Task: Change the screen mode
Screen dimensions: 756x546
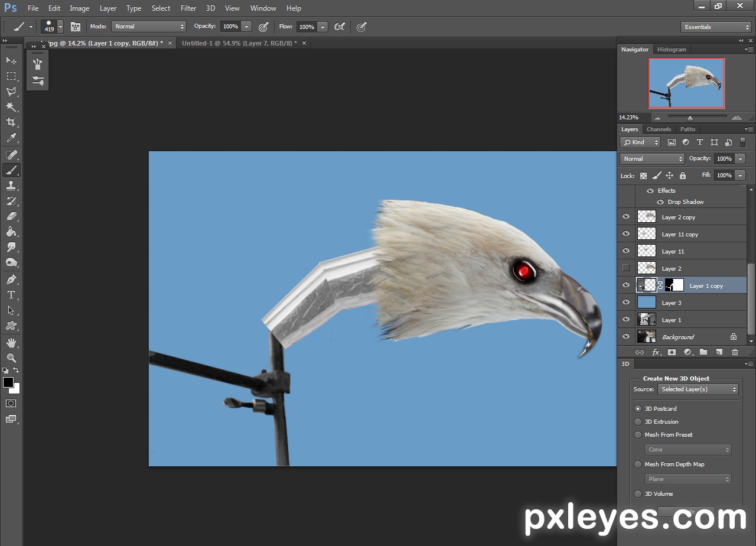Action: pyautogui.click(x=11, y=419)
